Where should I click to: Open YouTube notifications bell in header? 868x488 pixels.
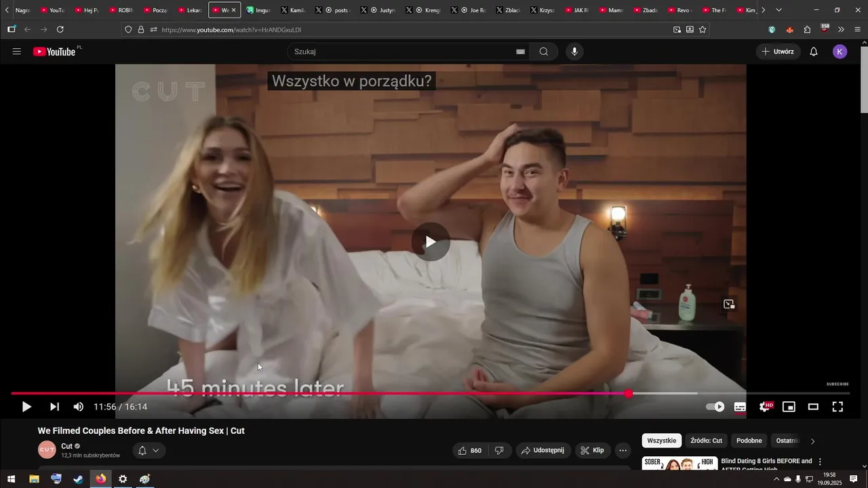click(814, 52)
